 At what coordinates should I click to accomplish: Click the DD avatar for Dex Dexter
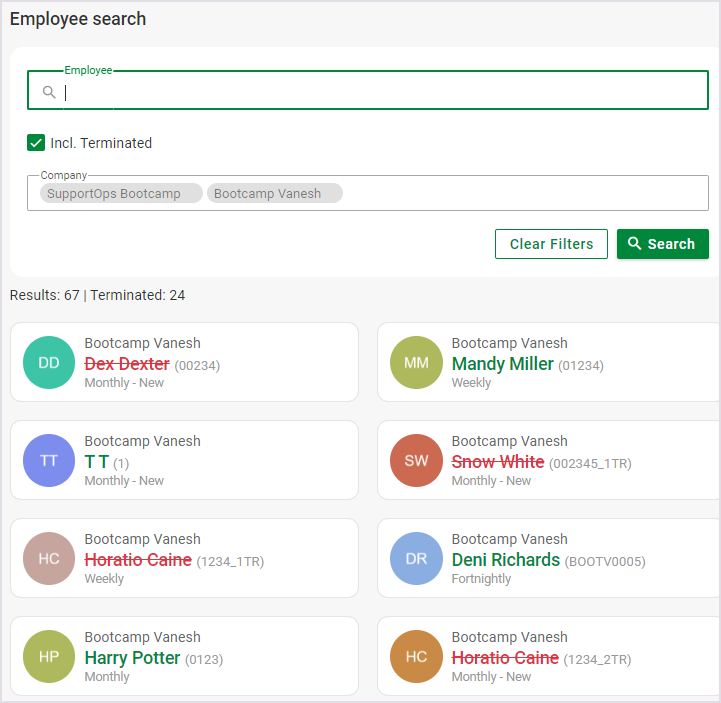tap(49, 363)
